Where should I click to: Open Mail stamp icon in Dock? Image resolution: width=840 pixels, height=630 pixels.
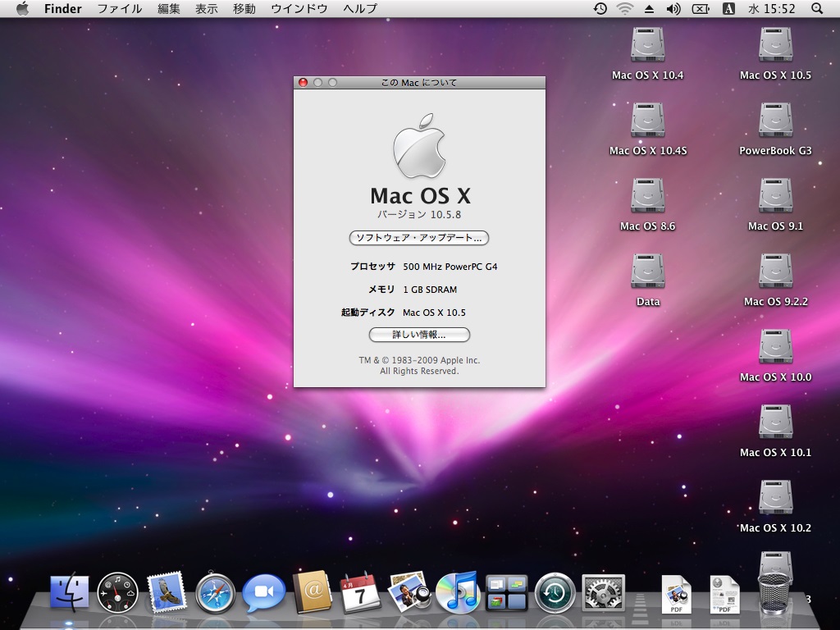tap(166, 592)
